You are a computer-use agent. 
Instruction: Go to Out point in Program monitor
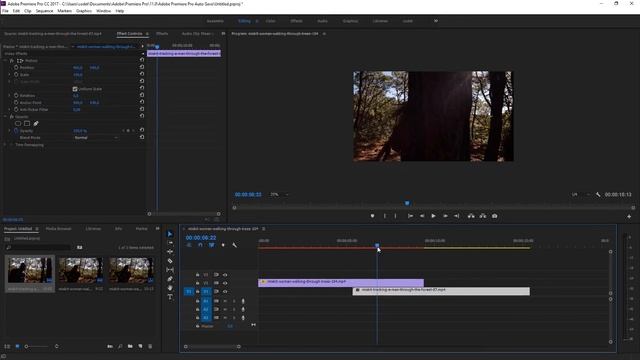pyautogui.click(x=457, y=216)
